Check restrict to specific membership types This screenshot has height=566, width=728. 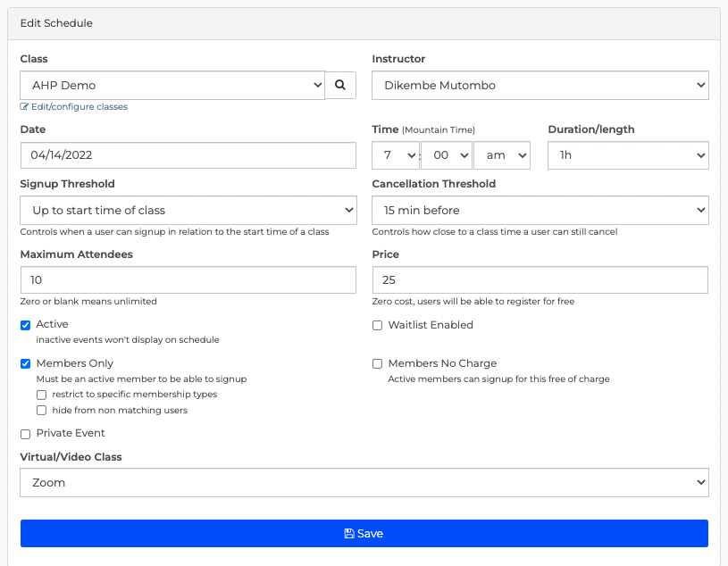(x=42, y=395)
